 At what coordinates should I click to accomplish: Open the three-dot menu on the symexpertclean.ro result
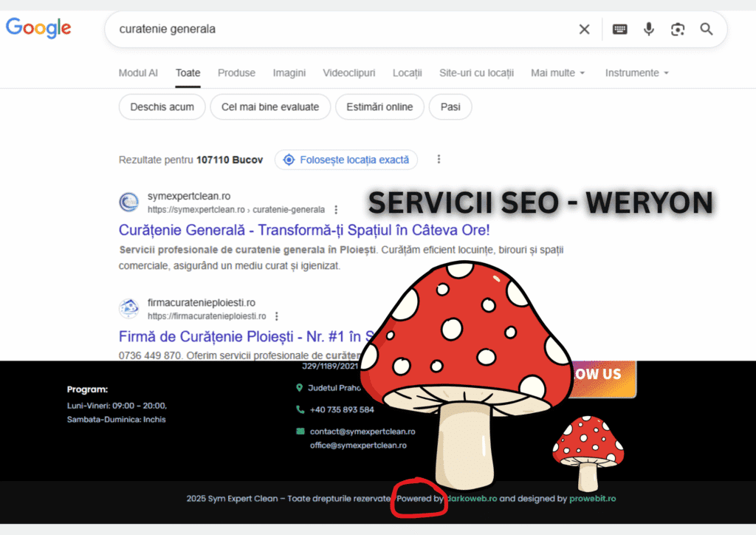(x=336, y=209)
